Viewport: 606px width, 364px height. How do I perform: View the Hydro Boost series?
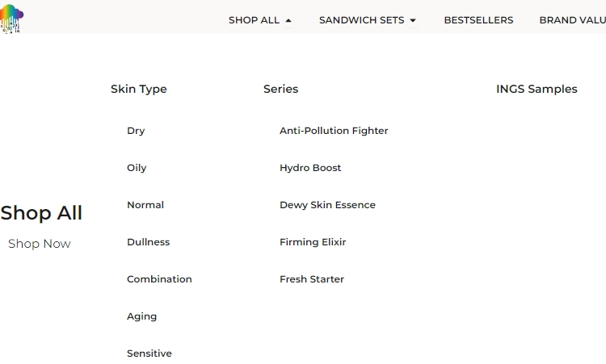click(310, 168)
